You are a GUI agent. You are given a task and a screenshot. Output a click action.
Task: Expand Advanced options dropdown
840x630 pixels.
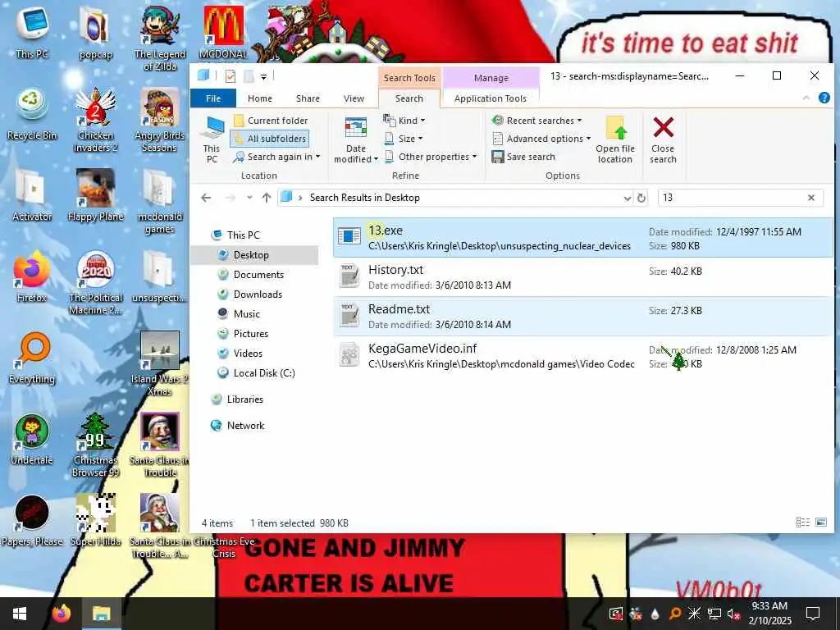[541, 138]
